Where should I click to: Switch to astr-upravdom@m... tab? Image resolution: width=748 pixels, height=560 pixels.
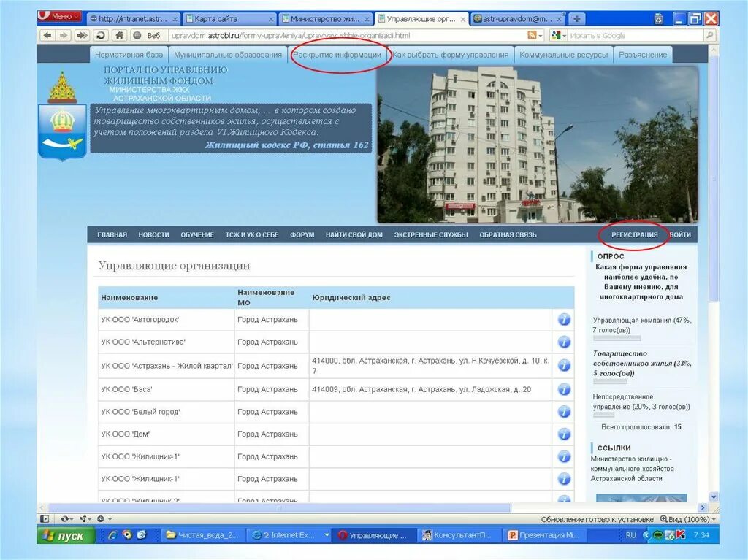[x=518, y=19]
